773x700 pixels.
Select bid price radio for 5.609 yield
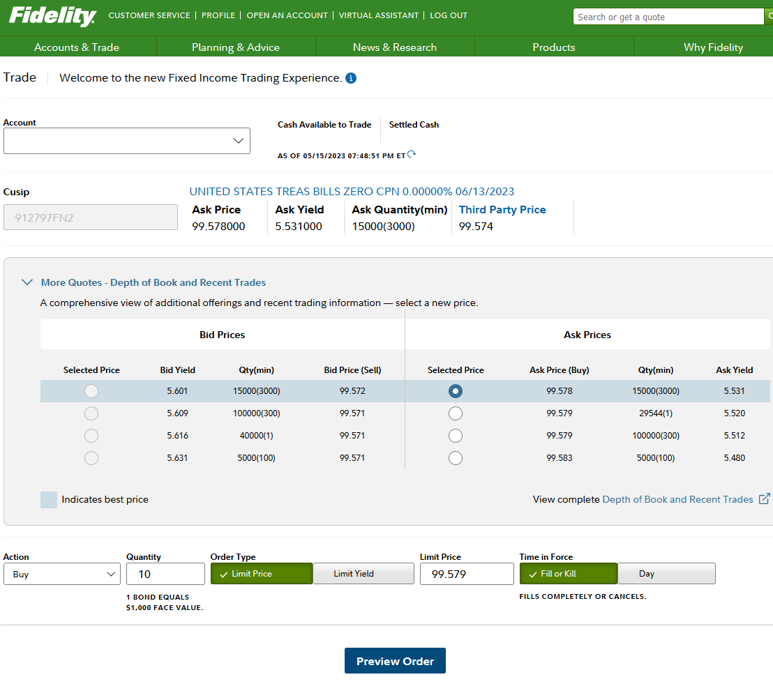[x=91, y=413]
